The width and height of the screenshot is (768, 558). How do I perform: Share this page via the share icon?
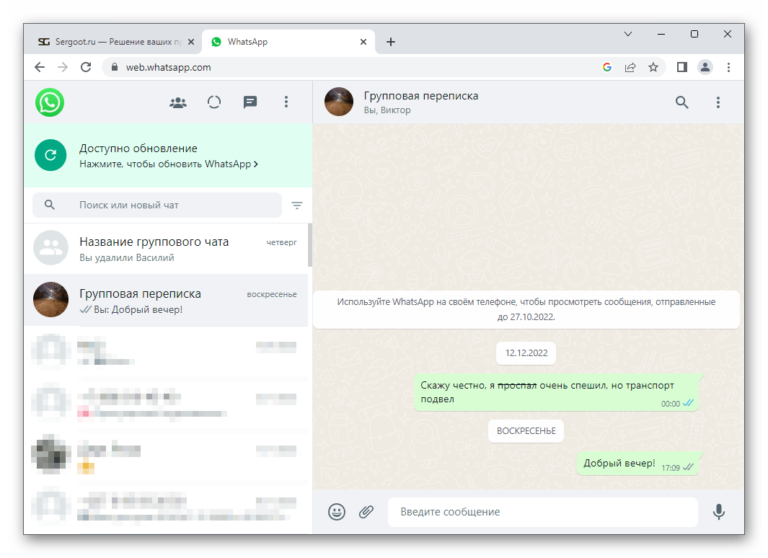click(x=630, y=67)
